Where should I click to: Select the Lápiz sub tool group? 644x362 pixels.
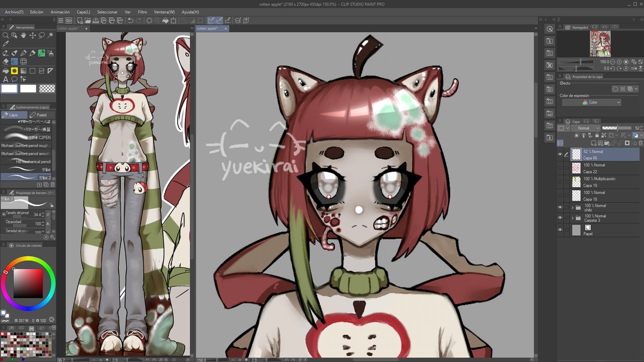pyautogui.click(x=14, y=115)
